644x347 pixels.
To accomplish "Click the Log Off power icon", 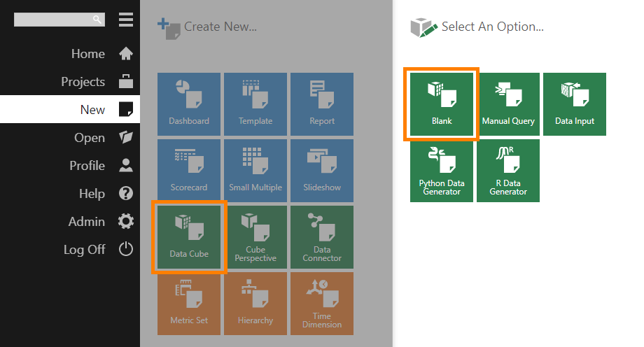I will 126,249.
